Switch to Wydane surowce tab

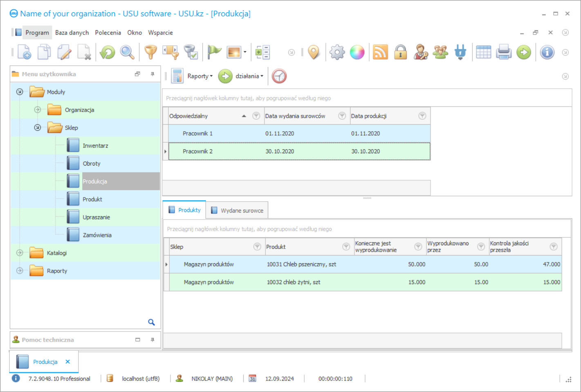(x=237, y=211)
